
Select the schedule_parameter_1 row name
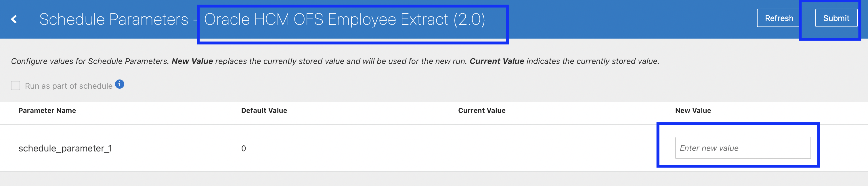65,148
